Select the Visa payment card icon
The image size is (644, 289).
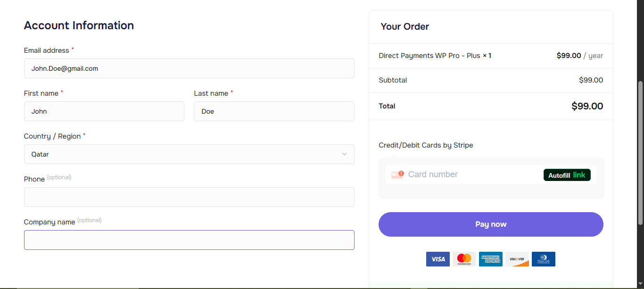[438, 259]
